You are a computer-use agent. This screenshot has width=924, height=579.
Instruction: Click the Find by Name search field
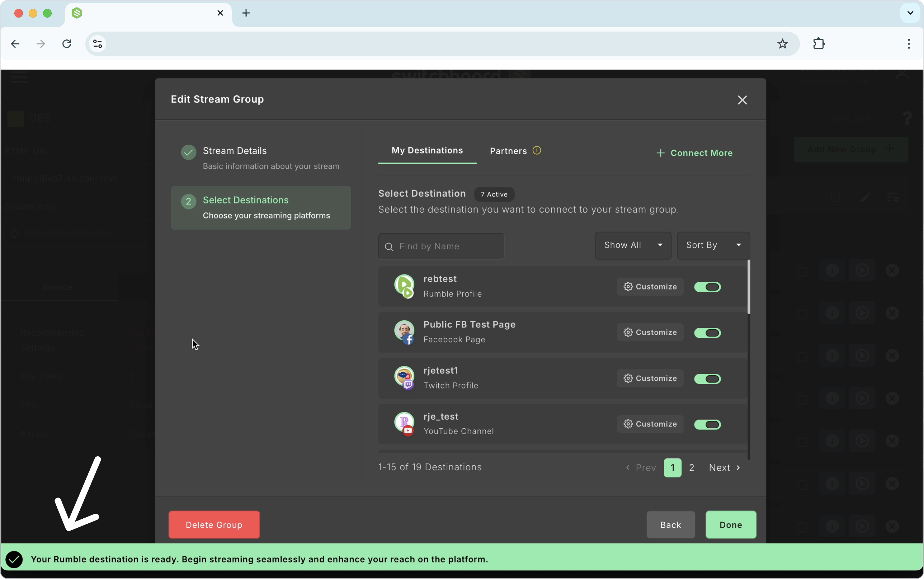click(x=441, y=246)
